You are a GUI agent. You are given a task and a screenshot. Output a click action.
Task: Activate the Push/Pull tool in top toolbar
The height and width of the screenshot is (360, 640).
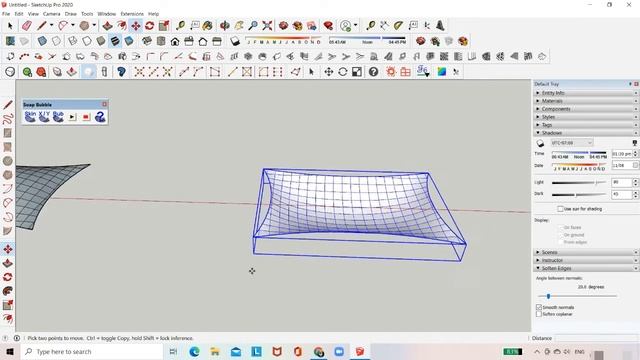[x=107, y=26]
